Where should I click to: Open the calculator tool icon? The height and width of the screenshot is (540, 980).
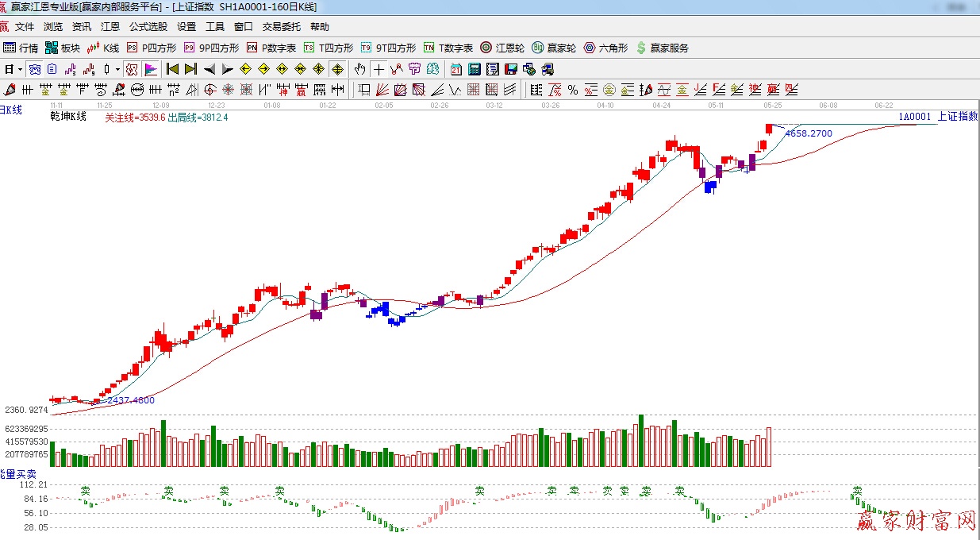point(475,69)
